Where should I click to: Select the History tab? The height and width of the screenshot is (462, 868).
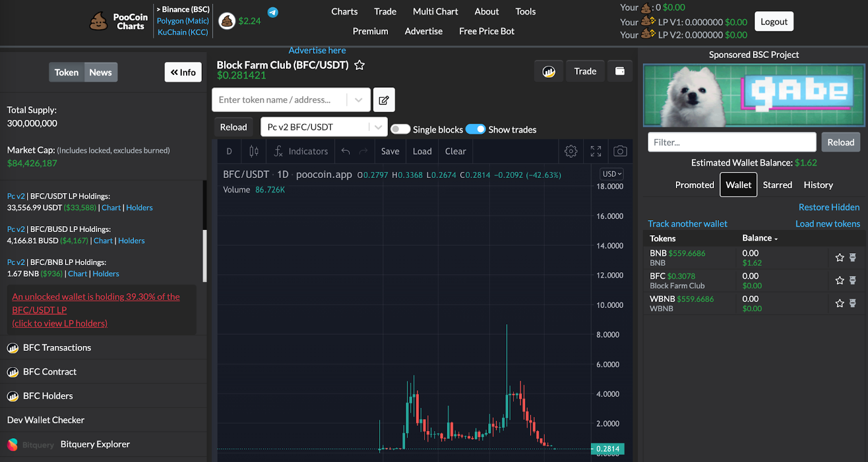point(818,185)
